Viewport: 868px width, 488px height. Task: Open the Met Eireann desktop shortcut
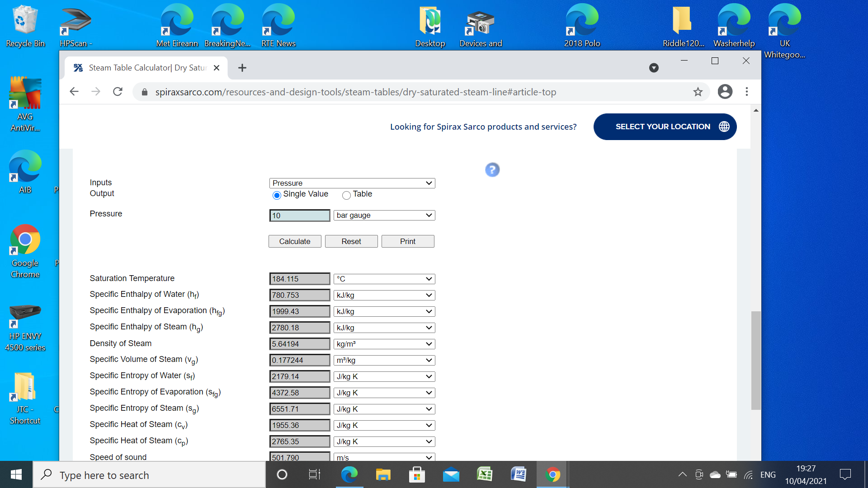coord(177,26)
